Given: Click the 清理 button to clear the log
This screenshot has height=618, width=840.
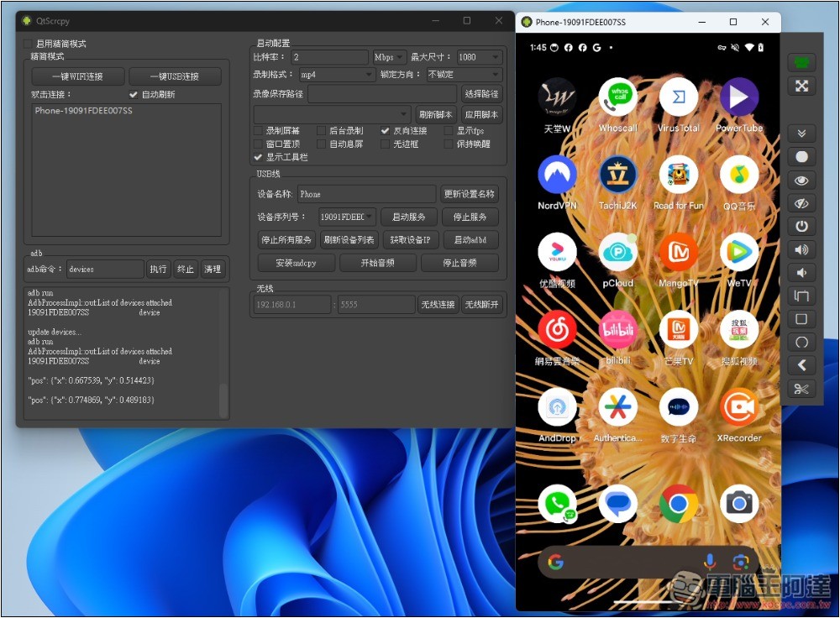Looking at the screenshot, I should (213, 269).
